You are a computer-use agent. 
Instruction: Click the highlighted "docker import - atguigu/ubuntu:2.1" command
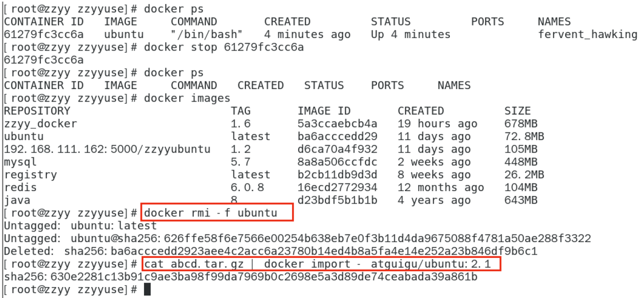click(317, 264)
